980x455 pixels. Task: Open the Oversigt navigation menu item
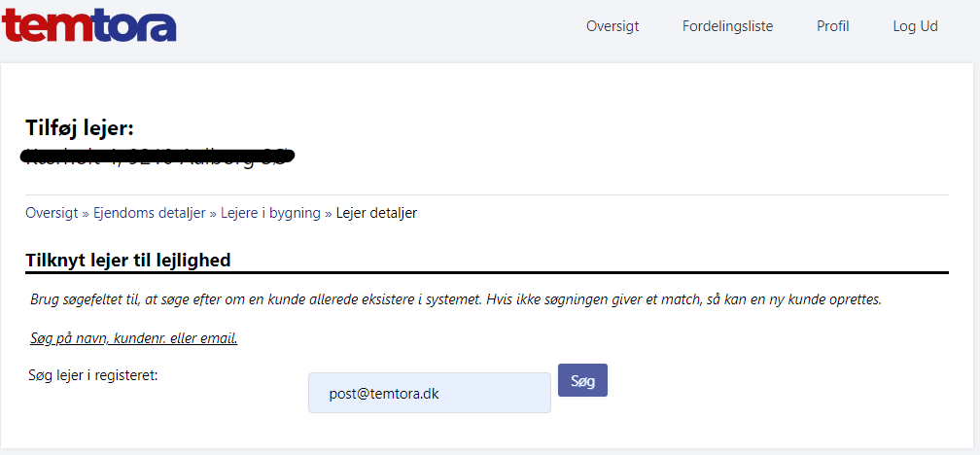(612, 27)
